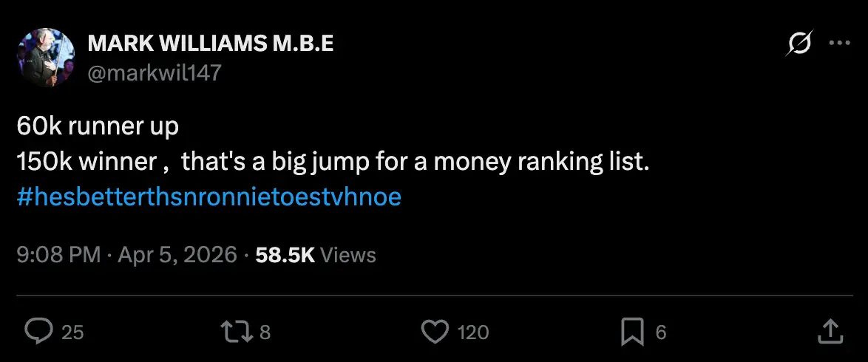Click the "150k winner" tweet sentence

[x=332, y=163]
